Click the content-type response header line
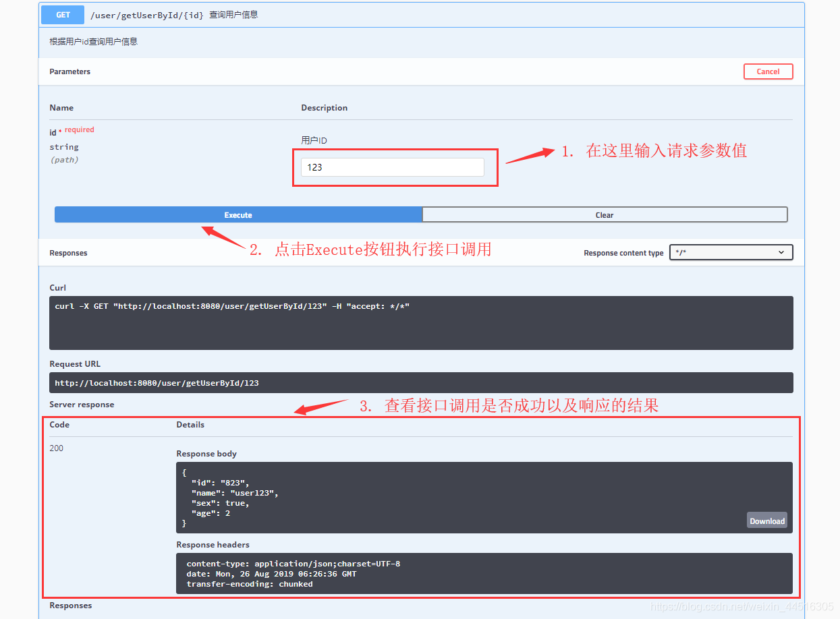This screenshot has height=619, width=840. coord(293,564)
